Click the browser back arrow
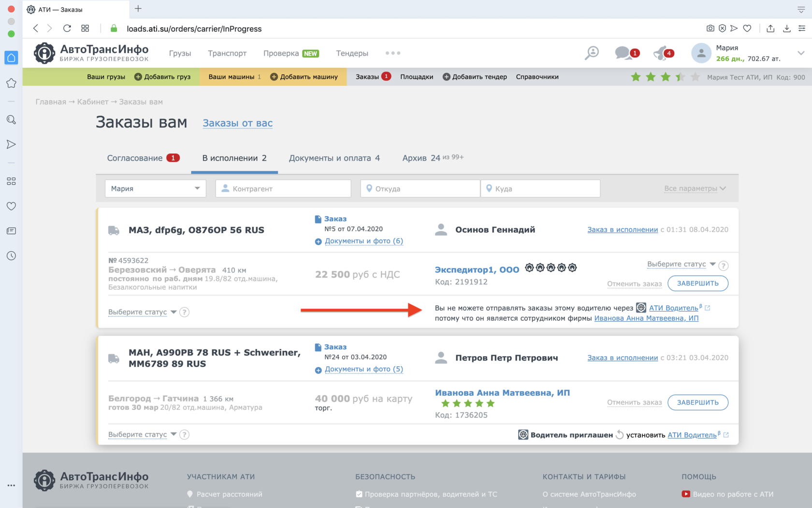The width and height of the screenshot is (812, 508). click(x=36, y=29)
